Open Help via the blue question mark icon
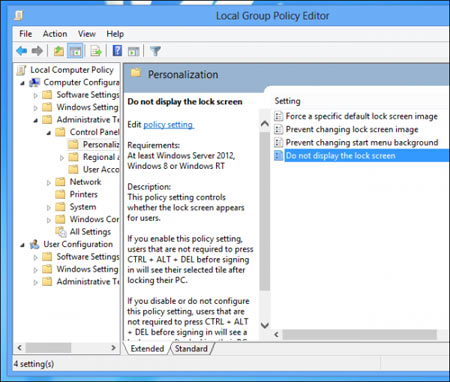450x382 pixels. [117, 51]
